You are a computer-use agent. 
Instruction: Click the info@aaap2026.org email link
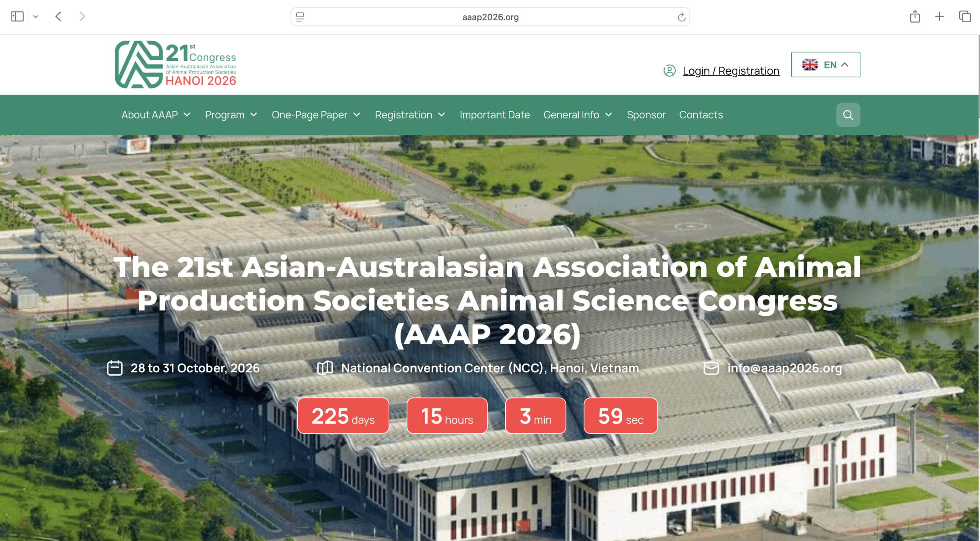pyautogui.click(x=784, y=368)
